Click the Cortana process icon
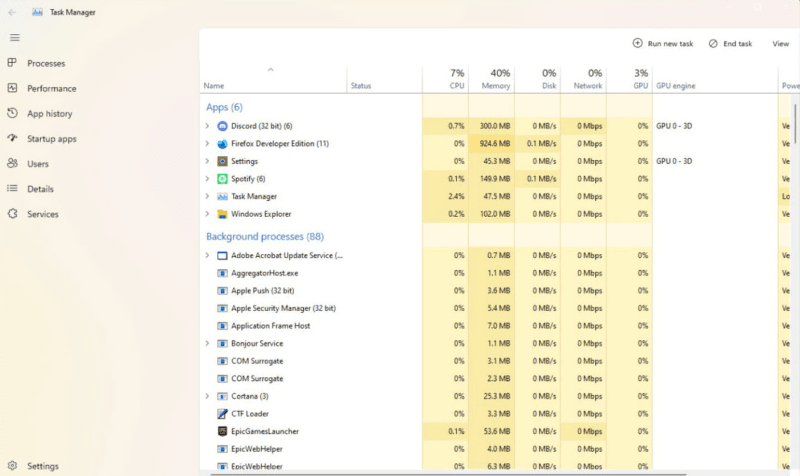Image resolution: width=800 pixels, height=476 pixels. click(x=222, y=396)
